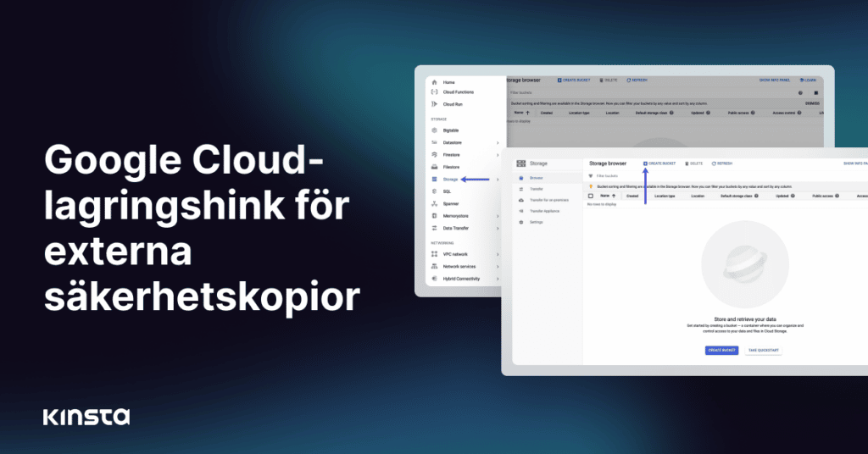Click the filter funnel icon in front window

click(x=591, y=176)
